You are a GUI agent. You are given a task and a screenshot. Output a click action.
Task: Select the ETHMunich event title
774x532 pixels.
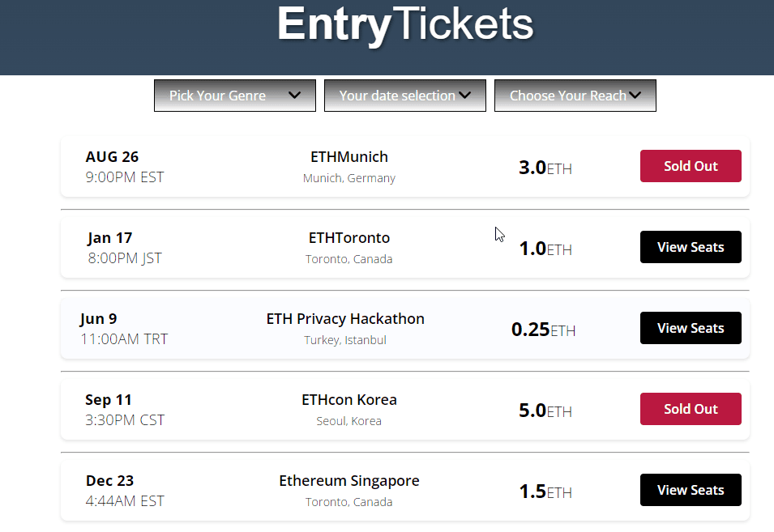click(349, 157)
